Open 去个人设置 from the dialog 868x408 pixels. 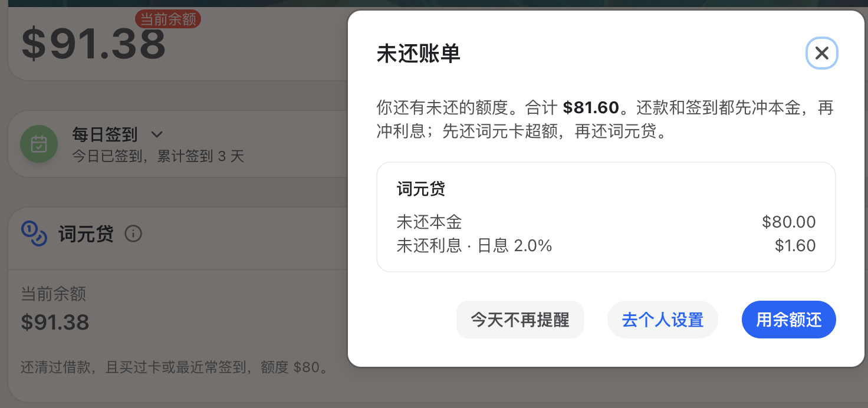(x=662, y=320)
